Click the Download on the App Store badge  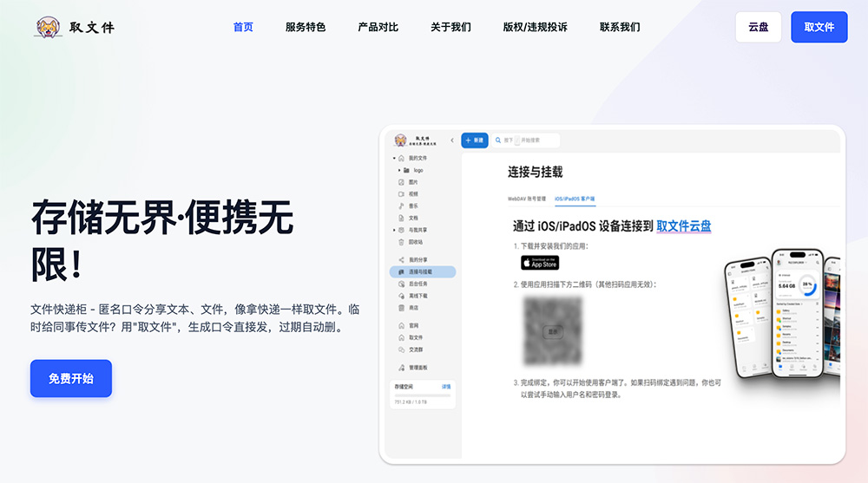(x=540, y=263)
